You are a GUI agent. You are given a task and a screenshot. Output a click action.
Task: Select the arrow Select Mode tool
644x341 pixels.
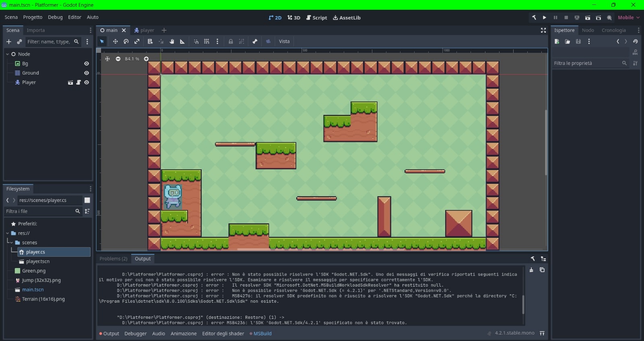102,42
